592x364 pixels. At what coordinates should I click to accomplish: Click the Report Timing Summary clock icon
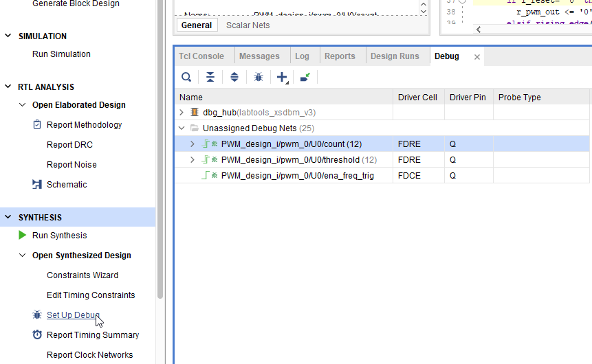pyautogui.click(x=37, y=335)
